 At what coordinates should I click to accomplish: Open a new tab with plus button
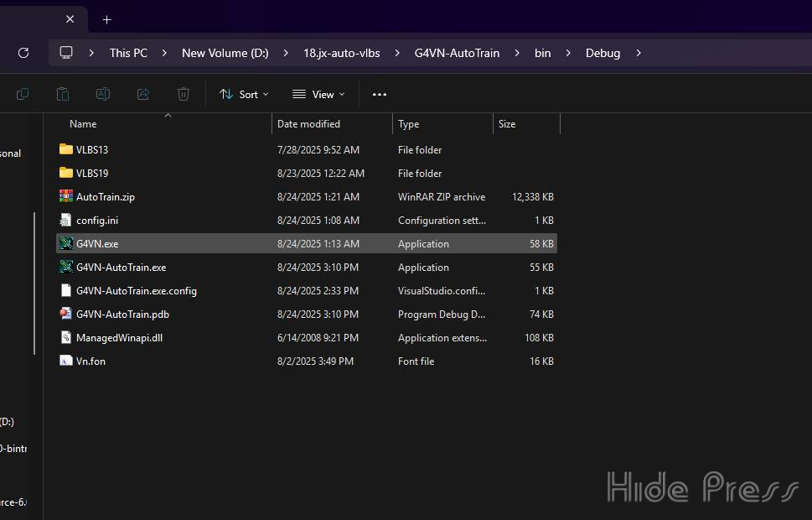coord(106,19)
